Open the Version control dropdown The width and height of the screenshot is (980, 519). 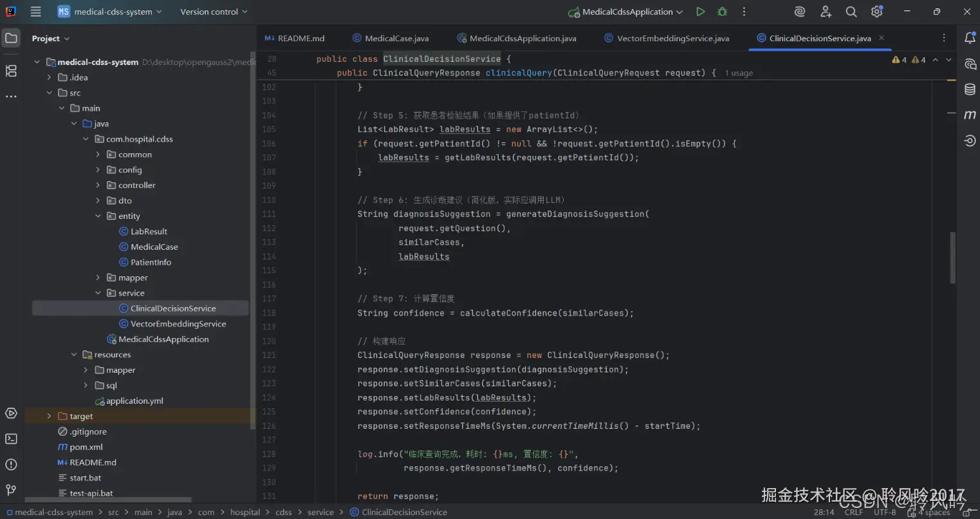214,12
